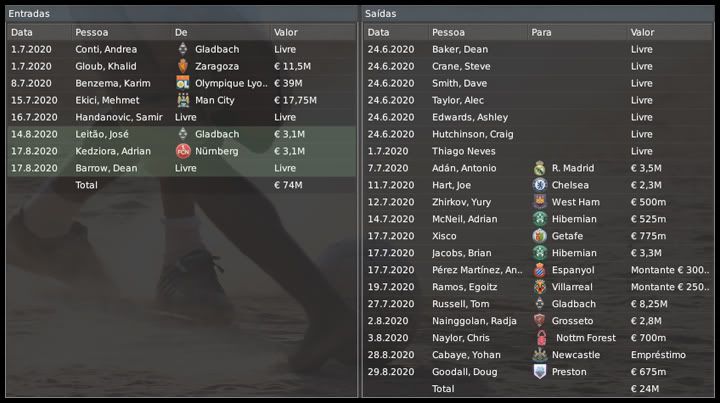Image resolution: width=720 pixels, height=403 pixels.
Task: Click the Olympique Lyon club crest
Action: (182, 83)
